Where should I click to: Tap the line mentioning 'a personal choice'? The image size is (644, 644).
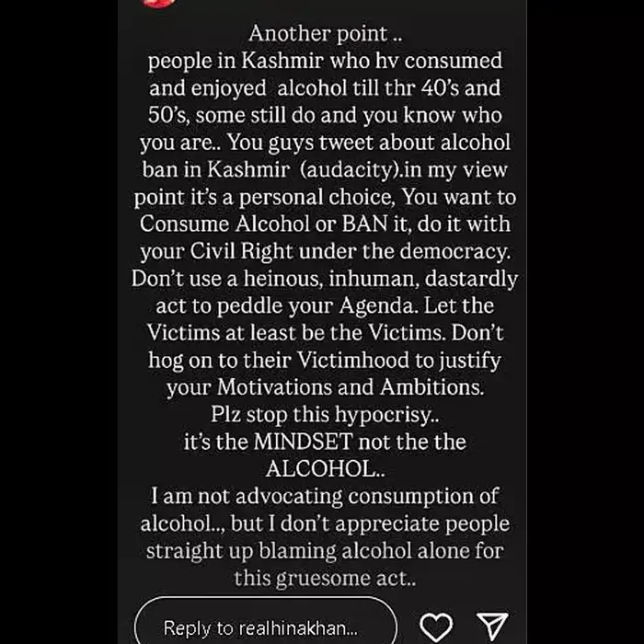(x=325, y=198)
